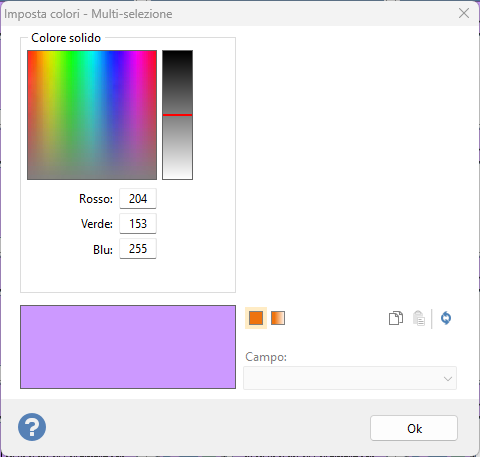This screenshot has width=480, height=457.
Task: Open the Campo dropdown list
Action: pos(350,378)
